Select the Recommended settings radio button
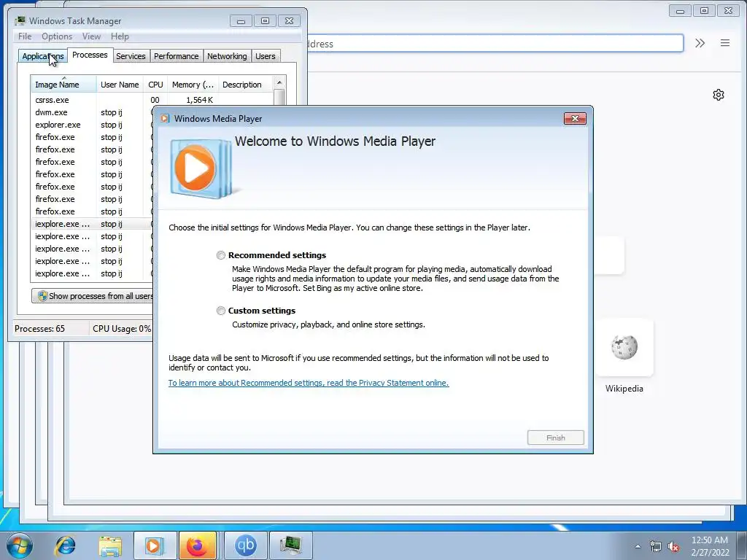The width and height of the screenshot is (747, 560). pyautogui.click(x=220, y=255)
